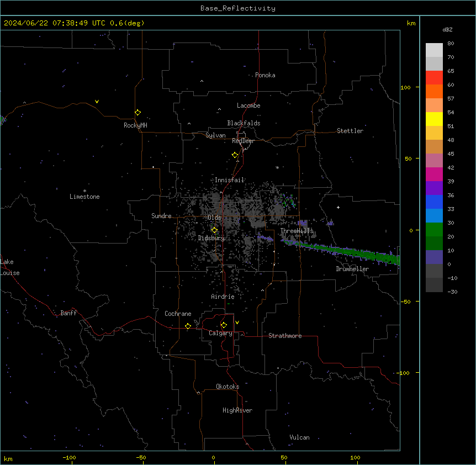Select the yellow diamond marker south of RedDeer
476x465 pixels.
(x=235, y=155)
